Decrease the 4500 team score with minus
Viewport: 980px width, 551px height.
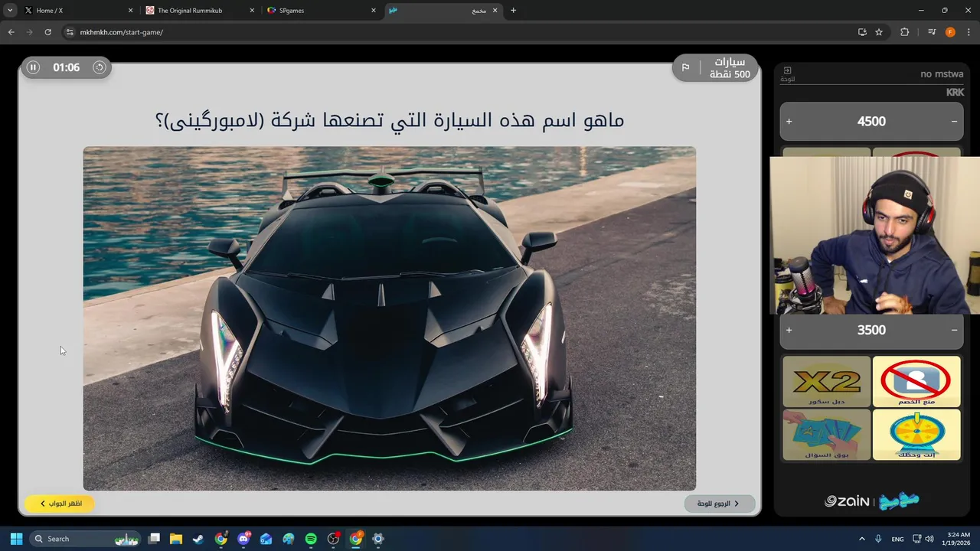954,121
